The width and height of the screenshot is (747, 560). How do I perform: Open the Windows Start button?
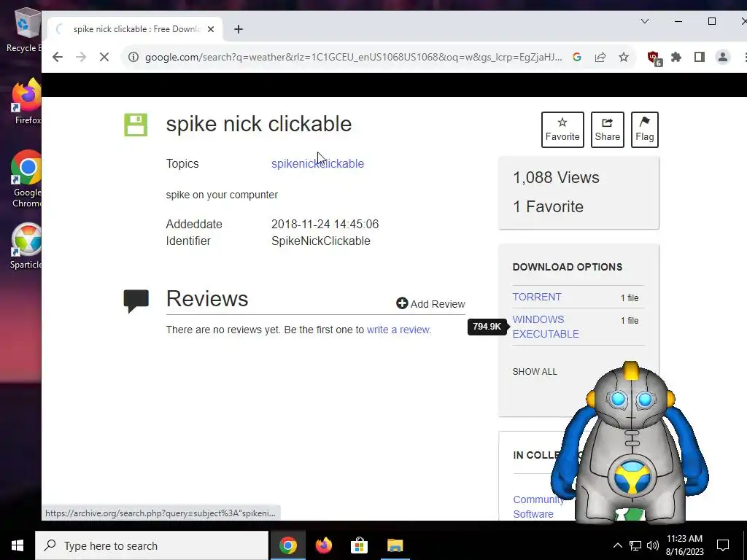(x=18, y=545)
